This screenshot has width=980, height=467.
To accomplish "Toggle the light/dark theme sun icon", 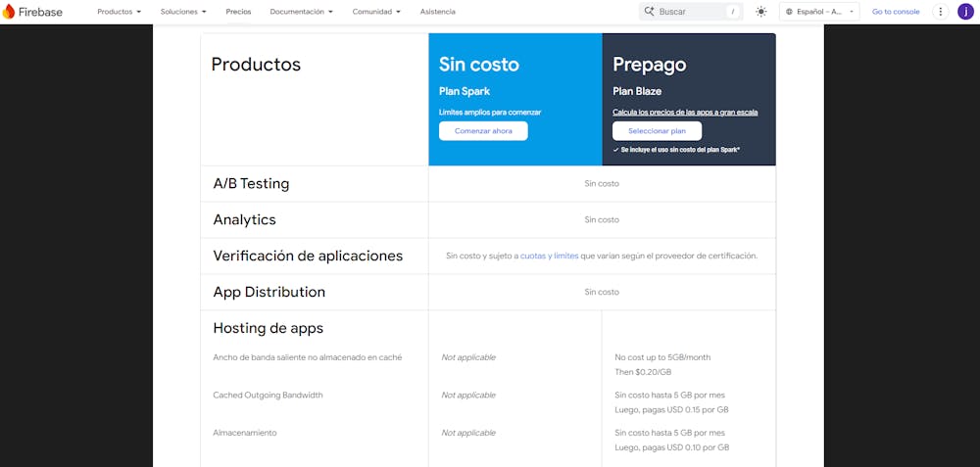I will pyautogui.click(x=761, y=12).
